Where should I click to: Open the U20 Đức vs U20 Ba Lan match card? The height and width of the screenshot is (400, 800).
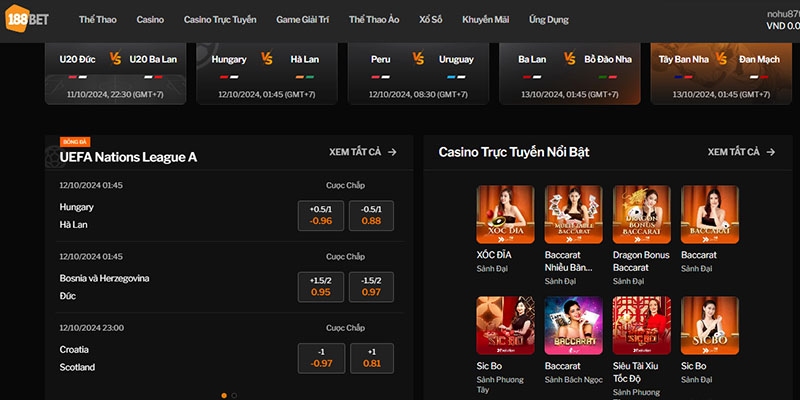click(x=116, y=74)
